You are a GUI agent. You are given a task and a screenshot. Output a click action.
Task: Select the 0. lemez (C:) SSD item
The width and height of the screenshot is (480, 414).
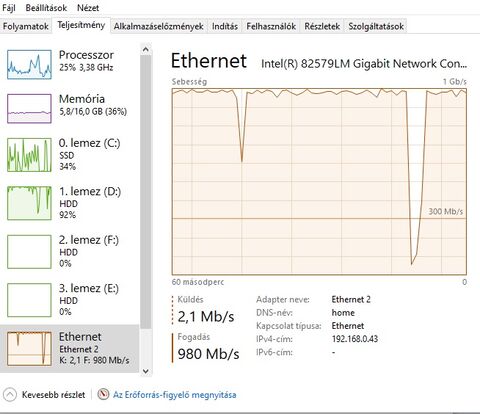(x=69, y=155)
